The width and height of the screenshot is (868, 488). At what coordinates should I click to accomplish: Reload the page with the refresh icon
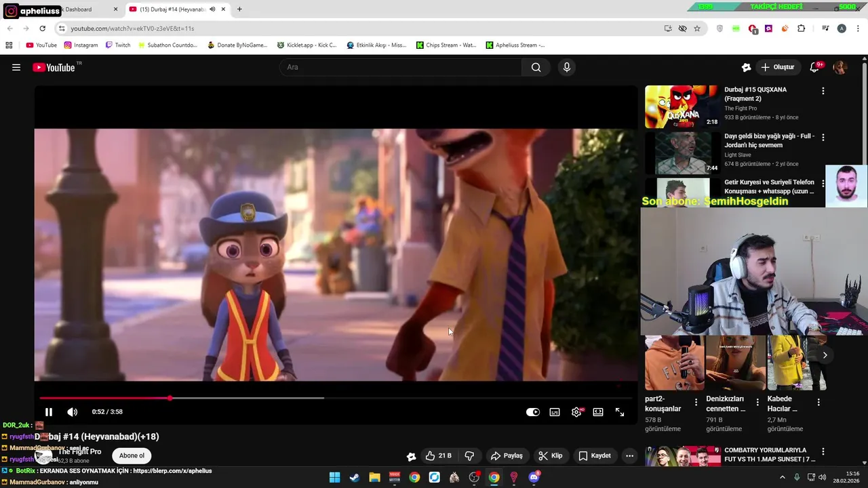(x=42, y=28)
